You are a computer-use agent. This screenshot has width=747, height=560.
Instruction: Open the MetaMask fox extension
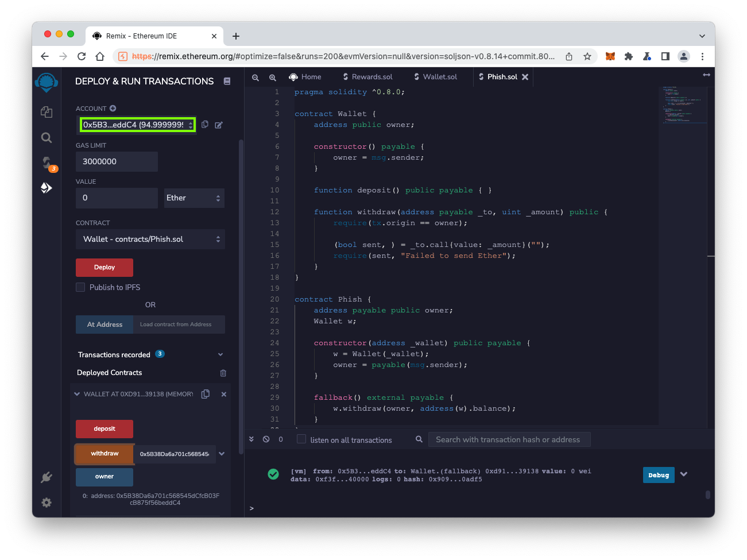tap(610, 56)
